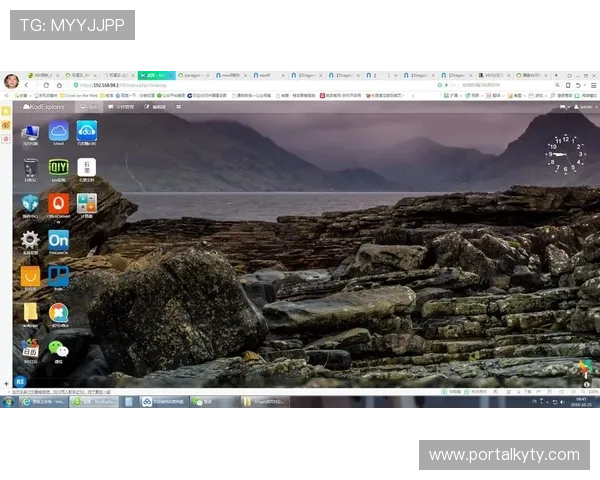Open the gear System Settings icon

[30, 240]
